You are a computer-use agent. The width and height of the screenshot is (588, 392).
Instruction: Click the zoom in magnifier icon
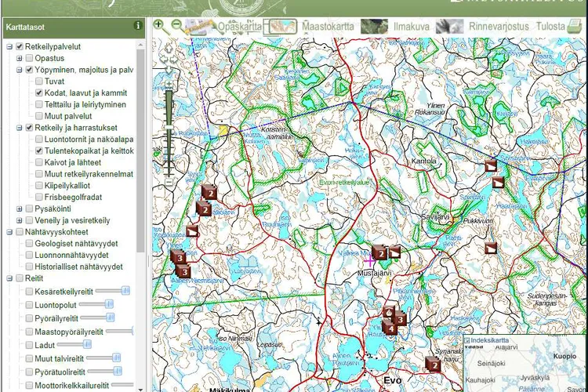click(x=159, y=25)
